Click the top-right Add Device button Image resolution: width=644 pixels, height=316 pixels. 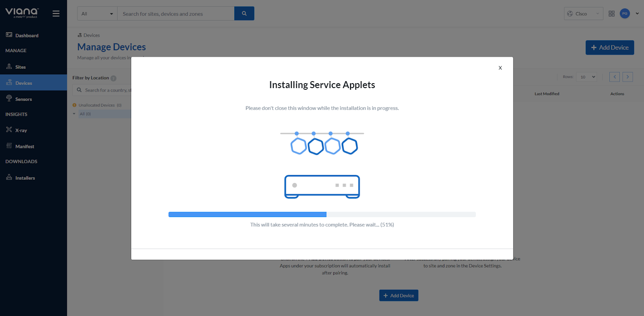coord(609,47)
